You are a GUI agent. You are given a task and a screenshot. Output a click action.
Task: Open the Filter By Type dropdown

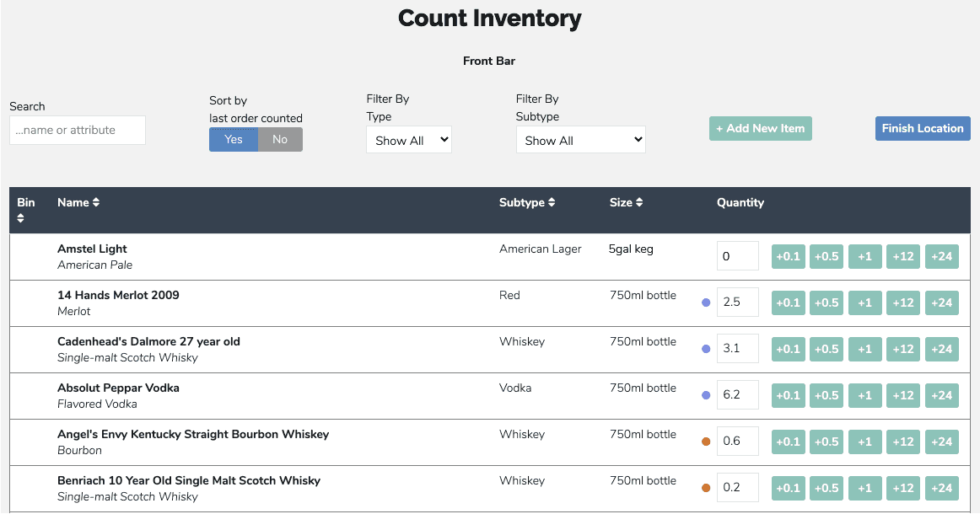coord(409,141)
